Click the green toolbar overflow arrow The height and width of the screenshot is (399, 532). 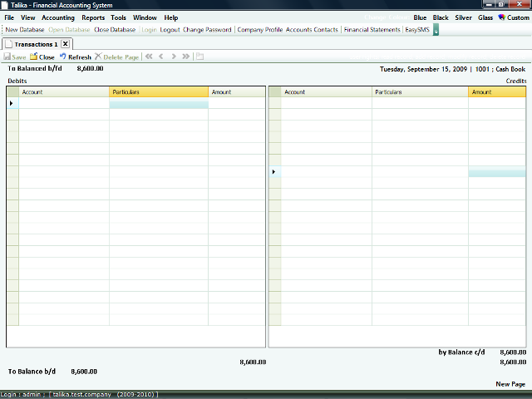436,30
